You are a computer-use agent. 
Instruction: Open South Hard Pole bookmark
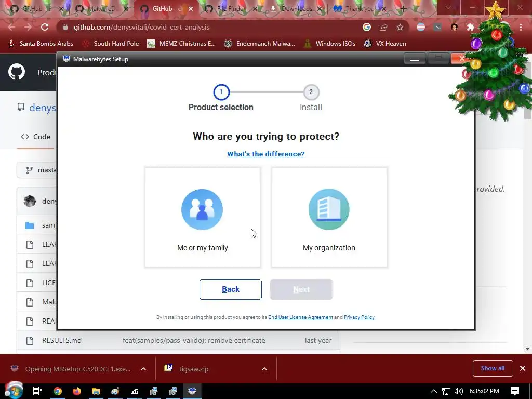111,44
